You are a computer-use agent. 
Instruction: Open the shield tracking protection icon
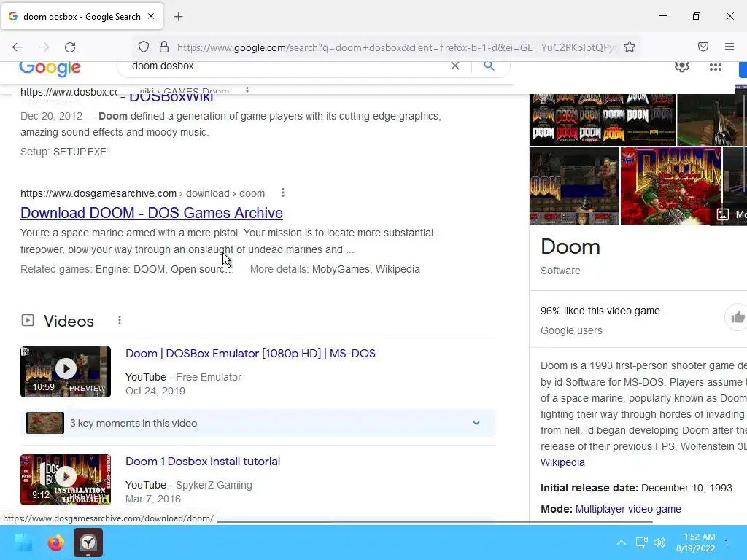pos(144,47)
